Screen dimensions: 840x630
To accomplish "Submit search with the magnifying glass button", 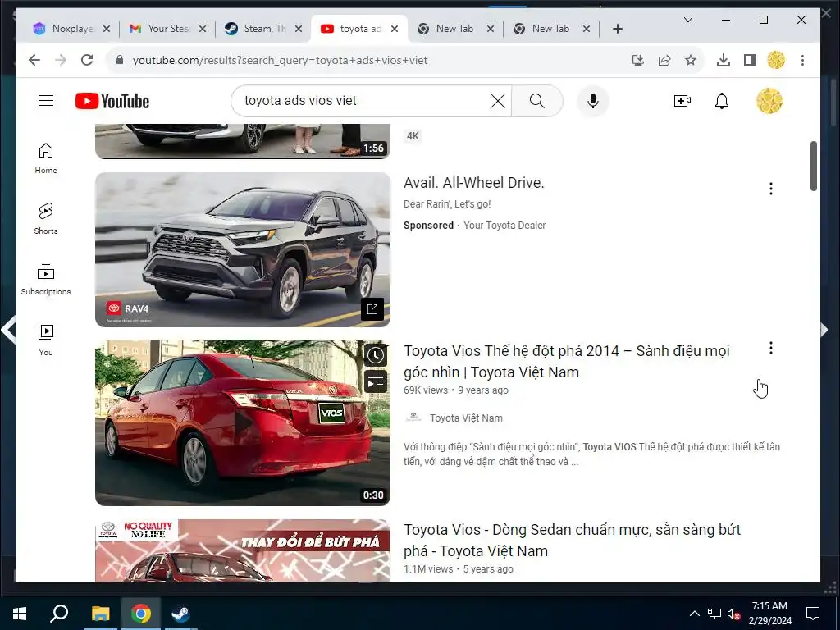I will coord(536,101).
